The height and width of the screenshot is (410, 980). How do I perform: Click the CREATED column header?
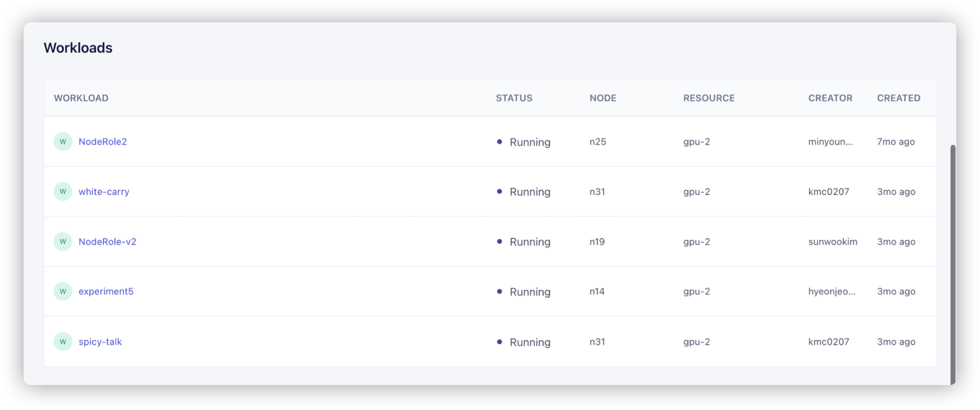pos(899,98)
